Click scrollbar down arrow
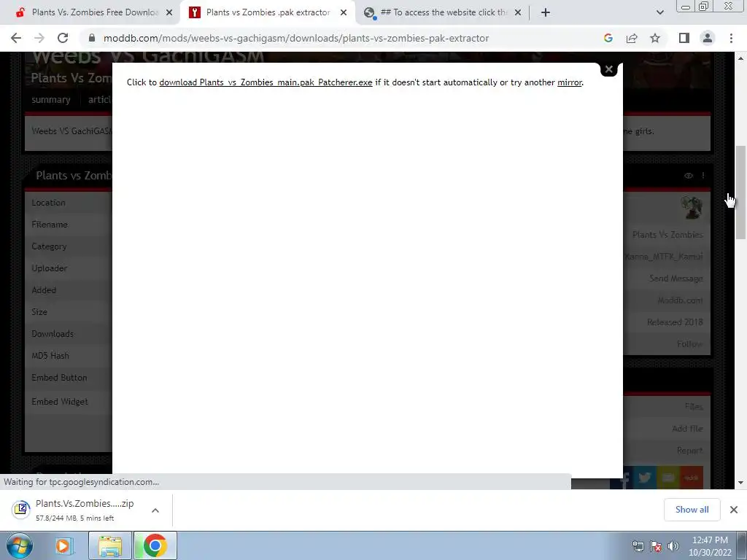The width and height of the screenshot is (747, 560). 741,483
